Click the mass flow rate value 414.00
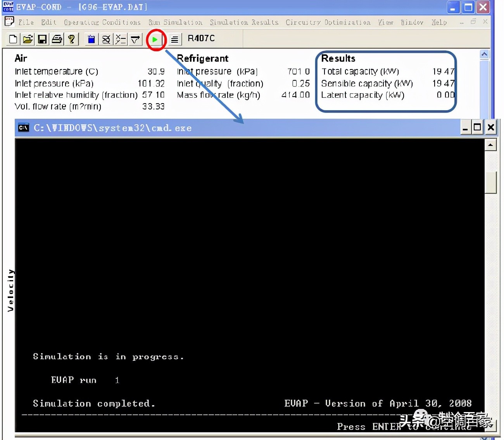Viewport: 504px width, 440px height. point(295,95)
